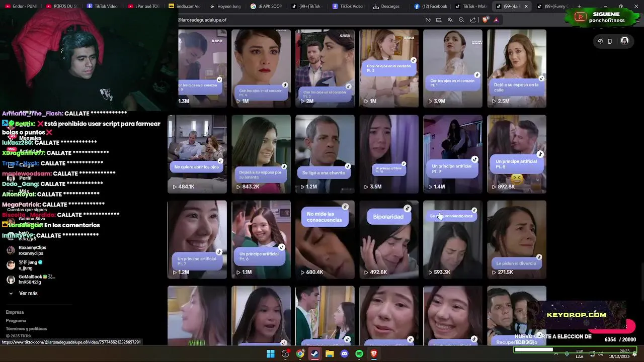The height and width of the screenshot is (362, 644).
Task: Open the Empresa footer link
Action: [x=15, y=312]
